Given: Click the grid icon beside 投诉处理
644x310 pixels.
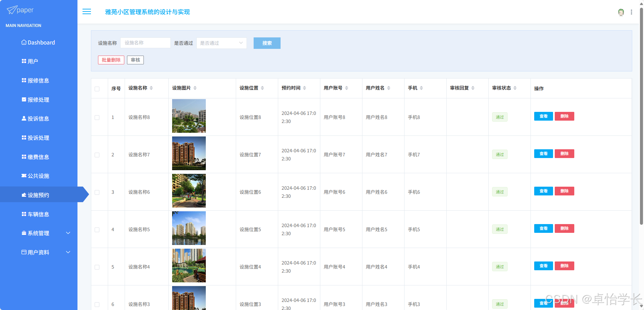Looking at the screenshot, I should click(x=24, y=138).
